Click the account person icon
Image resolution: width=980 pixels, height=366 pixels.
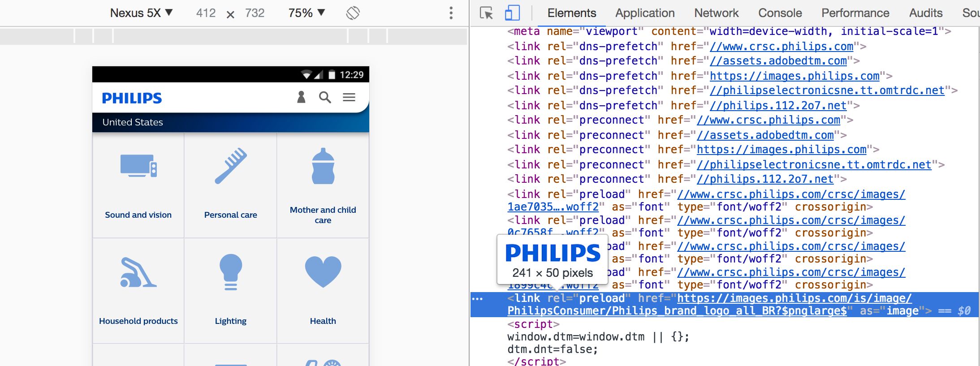pos(301,97)
